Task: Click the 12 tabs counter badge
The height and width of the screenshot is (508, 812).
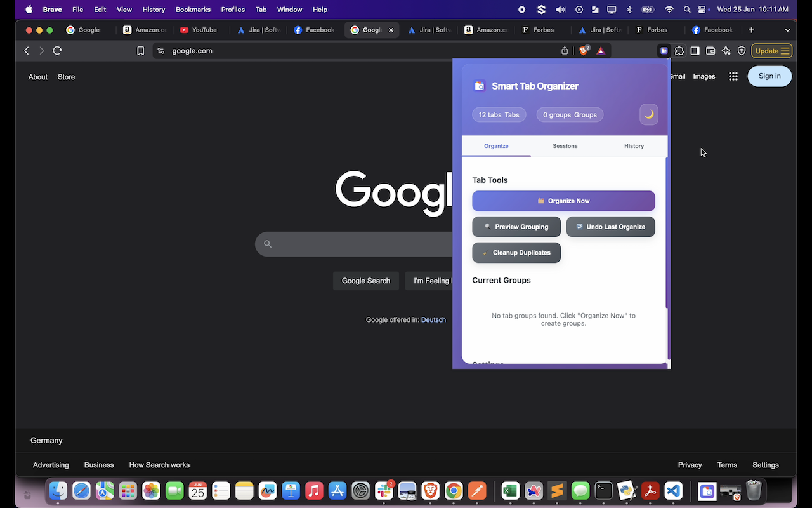Action: coord(499,115)
